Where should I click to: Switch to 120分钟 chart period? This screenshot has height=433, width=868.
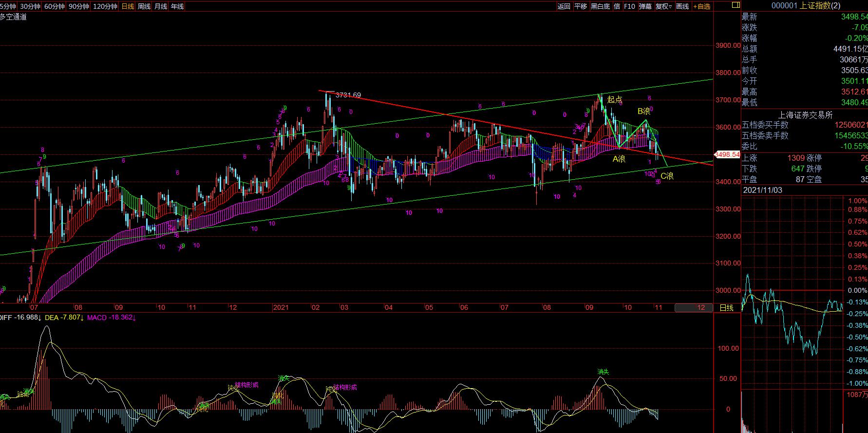(105, 6)
